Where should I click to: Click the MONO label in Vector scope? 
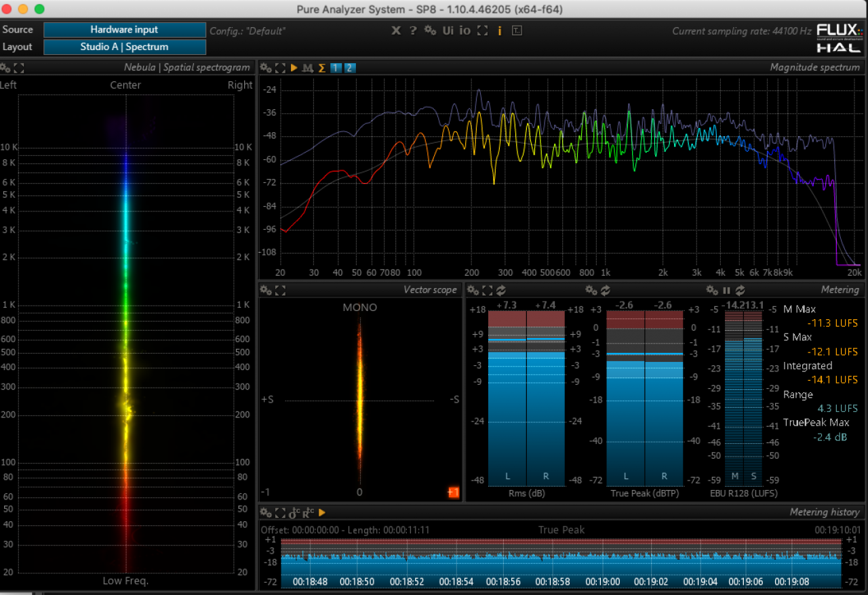359,308
